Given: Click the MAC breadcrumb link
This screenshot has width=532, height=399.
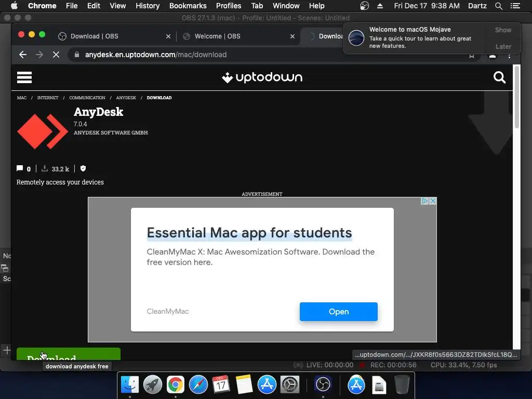Looking at the screenshot, I should (x=22, y=98).
